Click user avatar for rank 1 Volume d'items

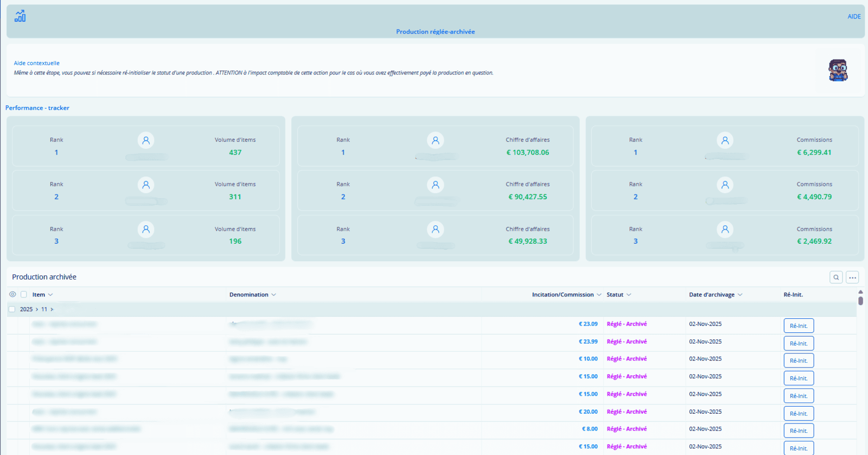[x=146, y=140]
